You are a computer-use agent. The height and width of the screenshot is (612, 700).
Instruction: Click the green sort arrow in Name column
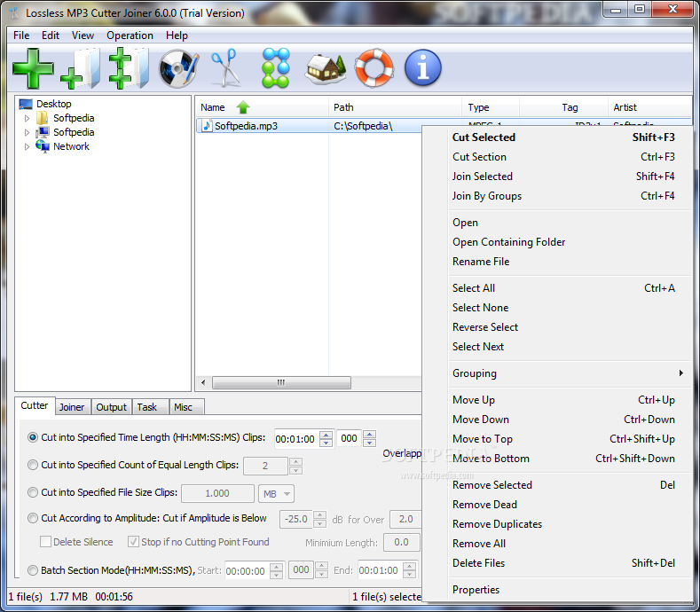[243, 107]
